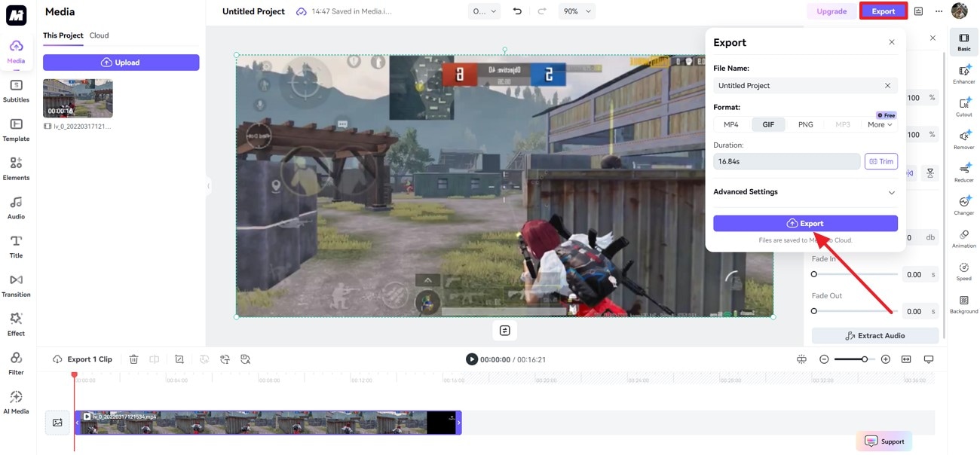Screen dimensions: 980x455
Task: Select GIF export format
Action: [768, 124]
